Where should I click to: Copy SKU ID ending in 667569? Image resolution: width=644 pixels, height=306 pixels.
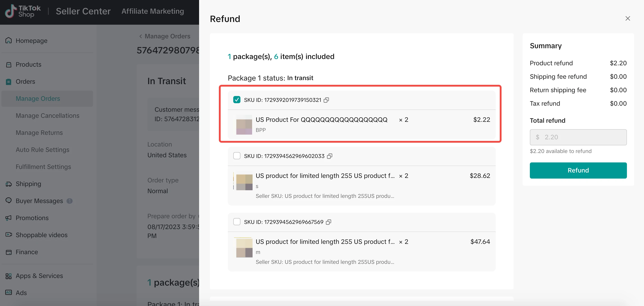[x=329, y=222]
